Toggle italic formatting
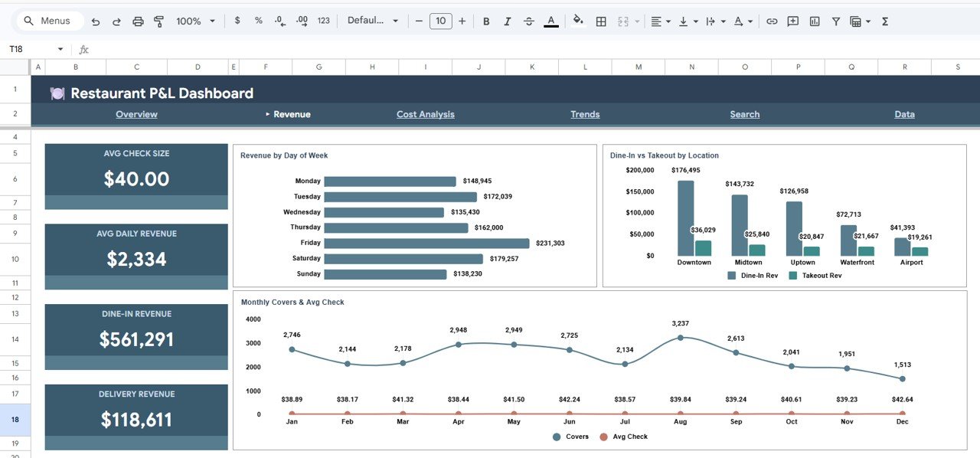This screenshot has width=980, height=458. pyautogui.click(x=507, y=21)
